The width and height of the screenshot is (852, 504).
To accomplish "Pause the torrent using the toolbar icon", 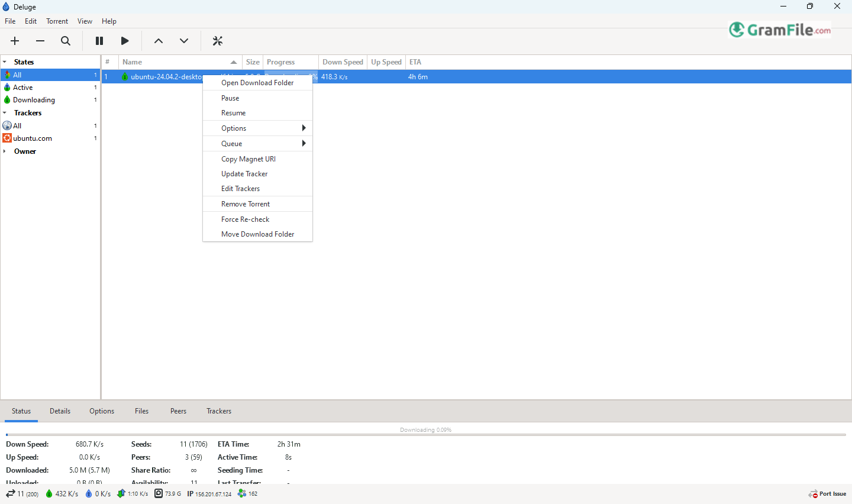I will (99, 41).
